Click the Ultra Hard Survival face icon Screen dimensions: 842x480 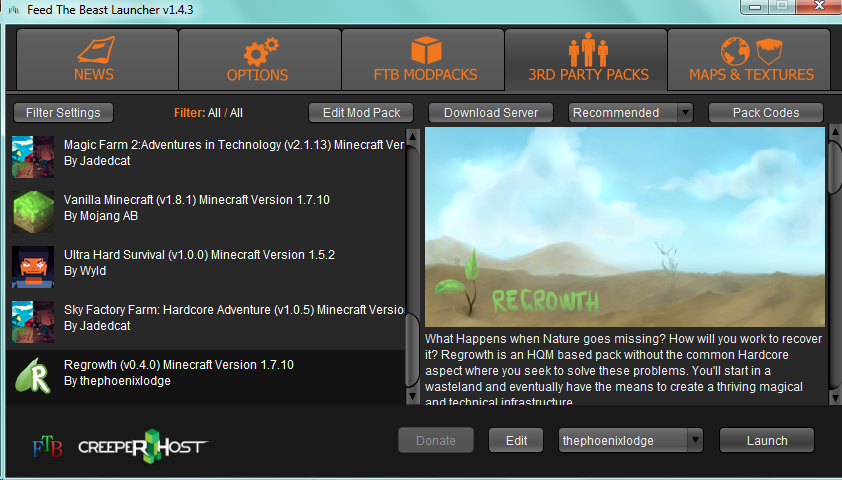(x=33, y=267)
